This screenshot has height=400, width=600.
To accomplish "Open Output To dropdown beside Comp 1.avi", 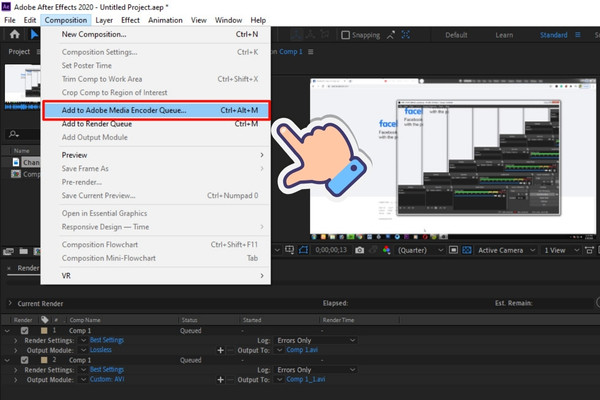I will [280, 350].
